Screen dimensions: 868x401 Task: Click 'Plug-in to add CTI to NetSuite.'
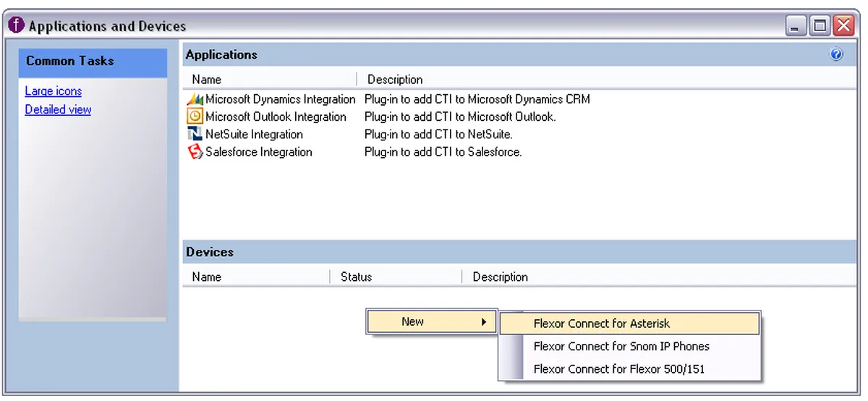coord(439,134)
